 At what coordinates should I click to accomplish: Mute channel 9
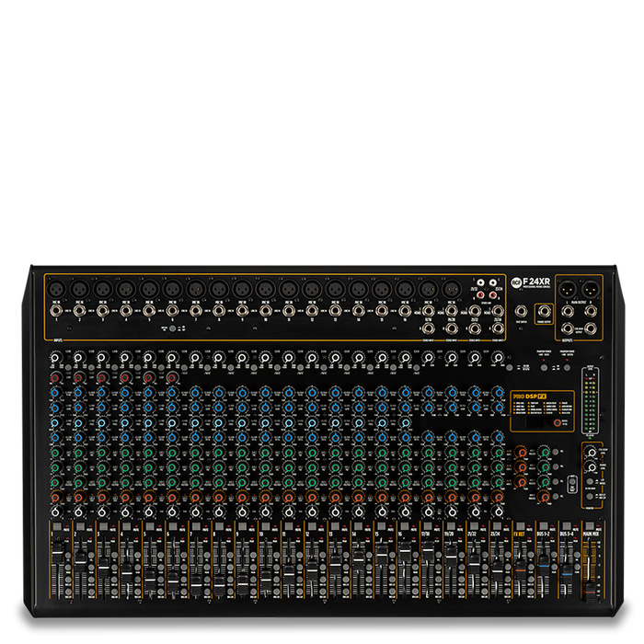(x=242, y=526)
